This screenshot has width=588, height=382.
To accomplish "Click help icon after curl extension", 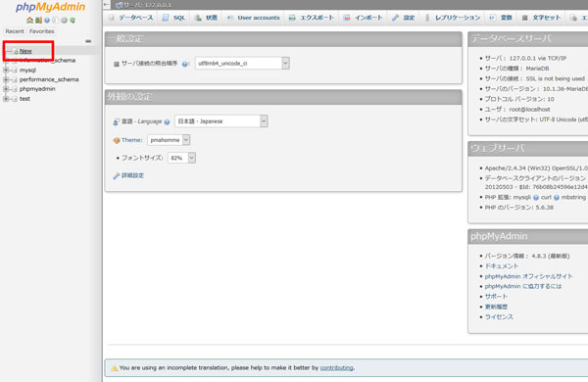I will coord(557,198).
